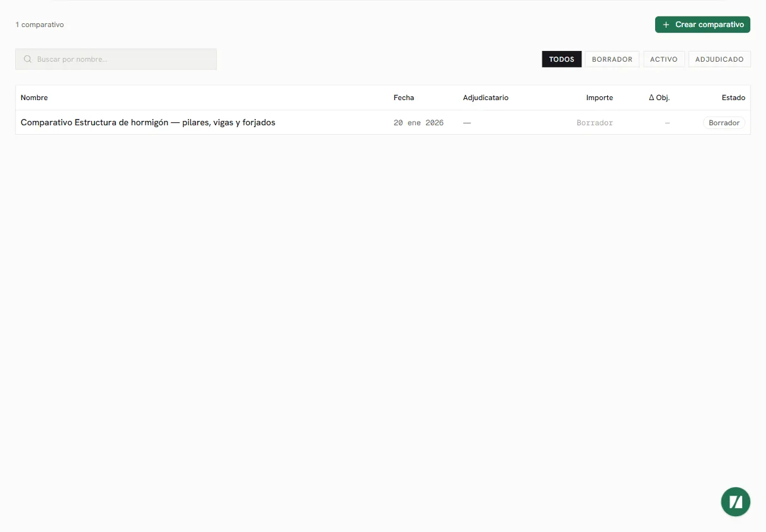766x532 pixels.
Task: Show only ACTIVO comparativos
Action: coord(663,59)
